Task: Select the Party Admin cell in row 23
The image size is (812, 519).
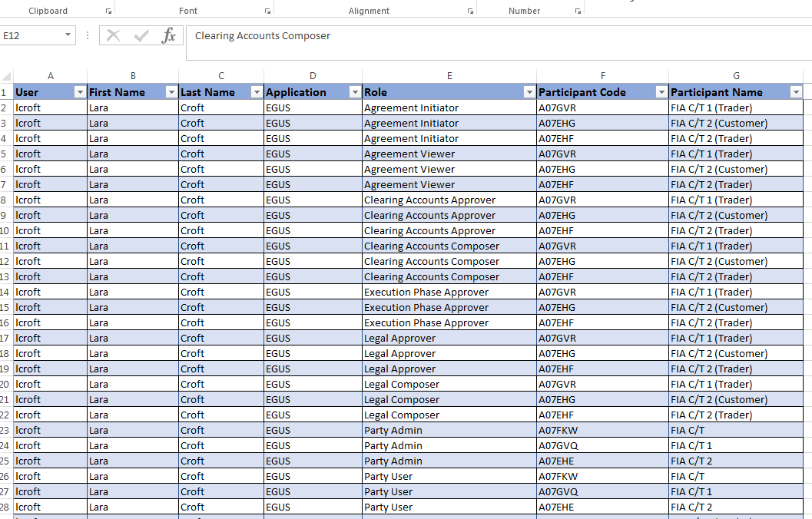Action: click(x=449, y=430)
